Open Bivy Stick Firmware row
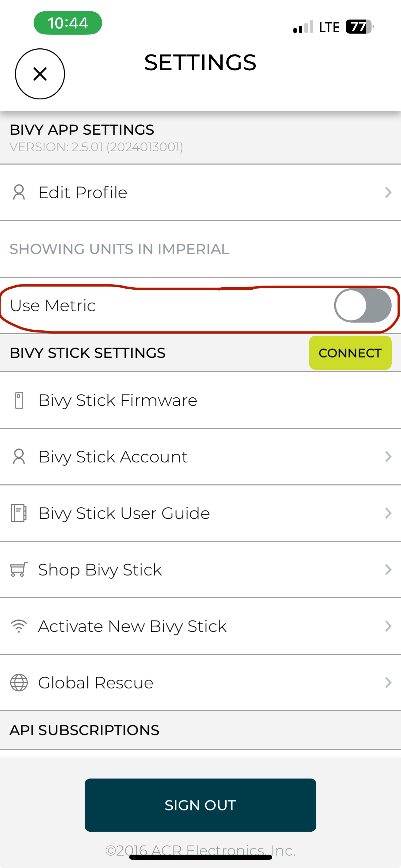This screenshot has width=401, height=868. tap(200, 400)
